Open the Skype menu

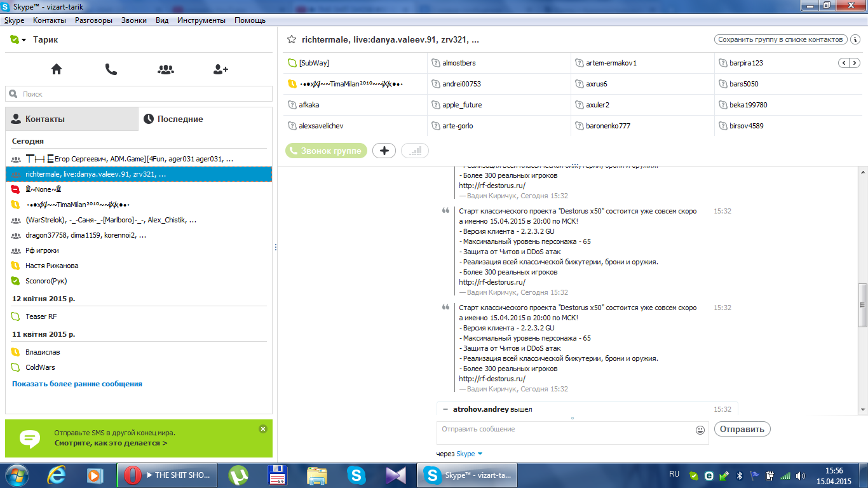coord(14,20)
